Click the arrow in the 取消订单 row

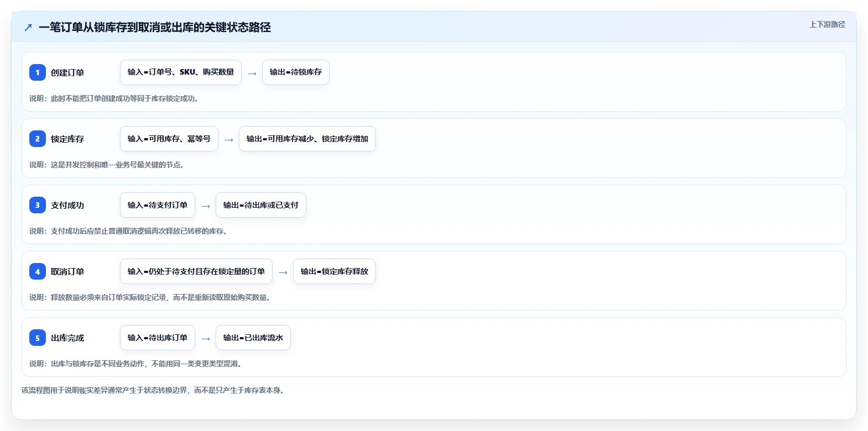coord(283,272)
